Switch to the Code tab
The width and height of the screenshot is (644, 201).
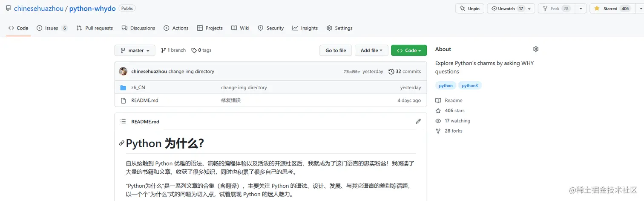tap(18, 28)
